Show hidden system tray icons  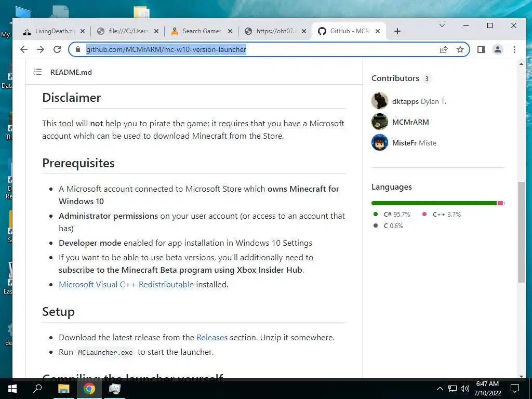pos(440,389)
